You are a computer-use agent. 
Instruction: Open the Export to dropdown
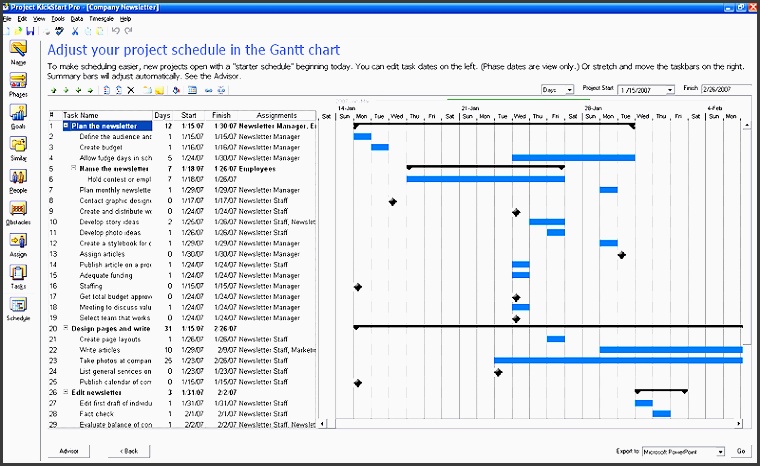pyautogui.click(x=721, y=451)
